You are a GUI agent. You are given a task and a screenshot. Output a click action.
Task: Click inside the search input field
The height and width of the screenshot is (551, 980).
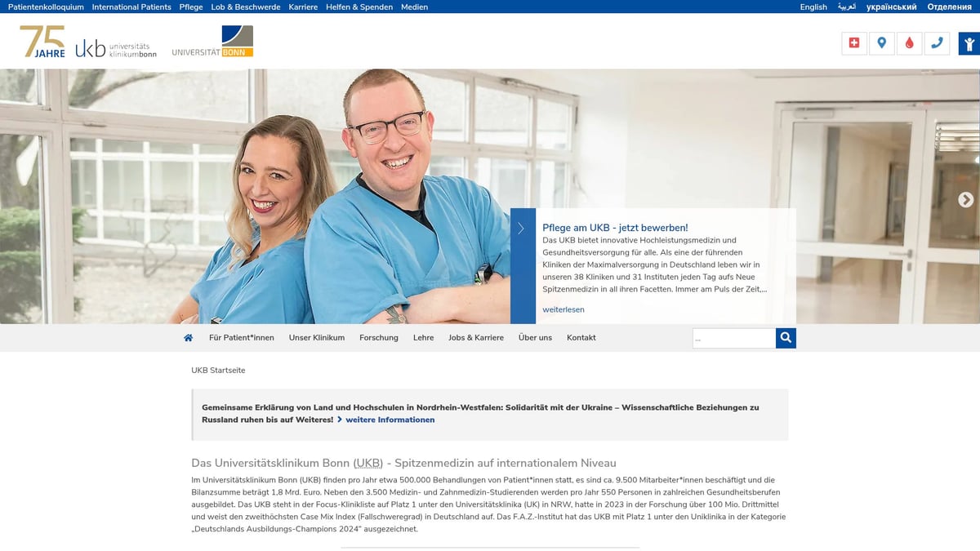733,337
